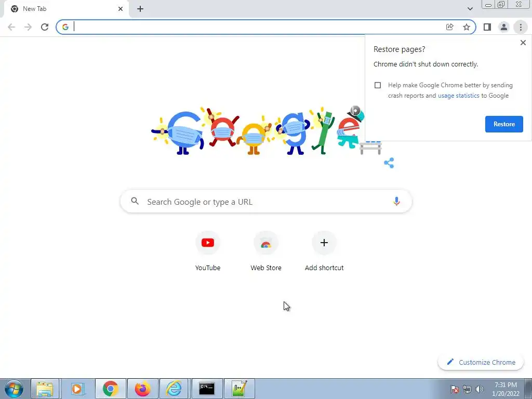This screenshot has width=532, height=399.
Task: Go back using the back arrow
Action: coord(11,27)
